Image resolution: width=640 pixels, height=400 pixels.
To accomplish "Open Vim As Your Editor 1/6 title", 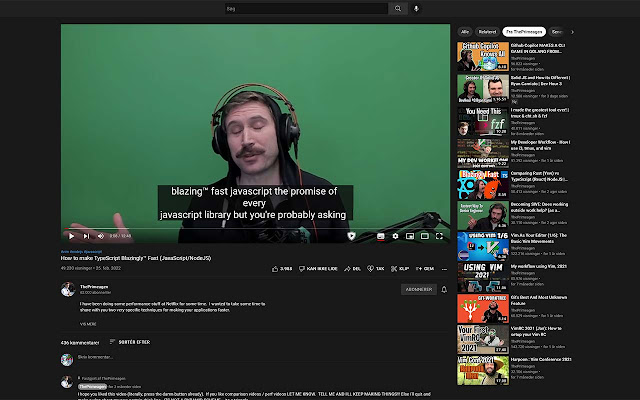I will (x=539, y=238).
